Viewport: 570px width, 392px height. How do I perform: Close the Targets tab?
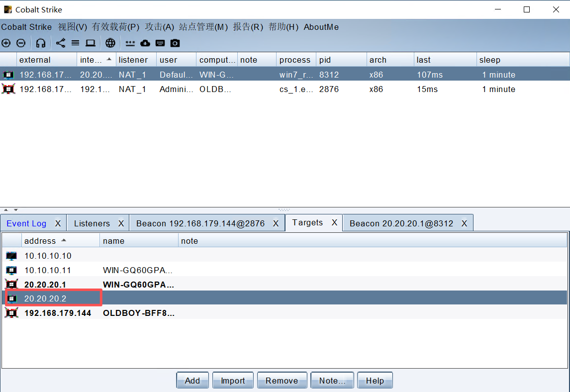coord(334,222)
